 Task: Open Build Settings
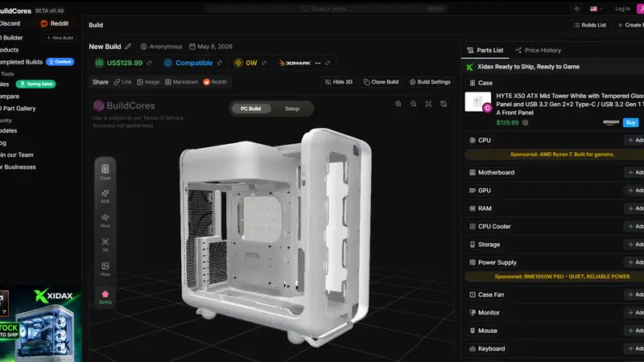(x=430, y=82)
